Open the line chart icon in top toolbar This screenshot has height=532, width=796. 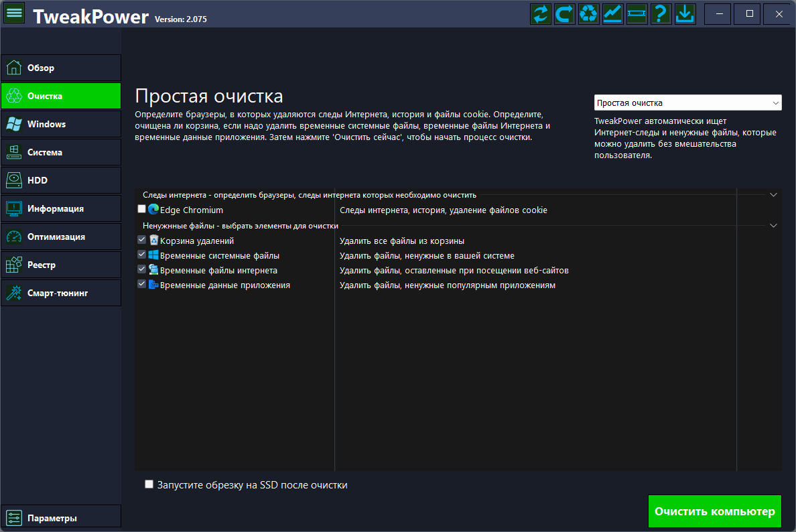612,13
